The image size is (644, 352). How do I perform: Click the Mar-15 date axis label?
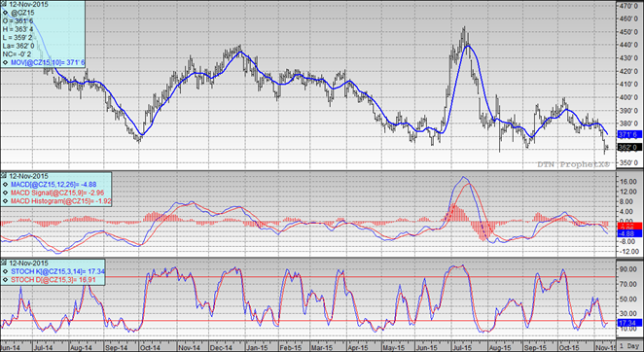coord(322,348)
